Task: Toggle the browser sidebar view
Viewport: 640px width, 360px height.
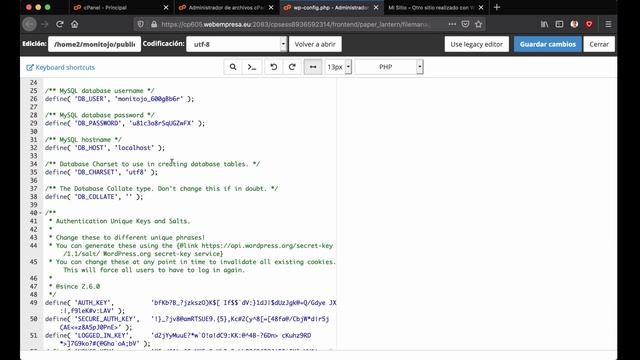Action: click(x=559, y=24)
